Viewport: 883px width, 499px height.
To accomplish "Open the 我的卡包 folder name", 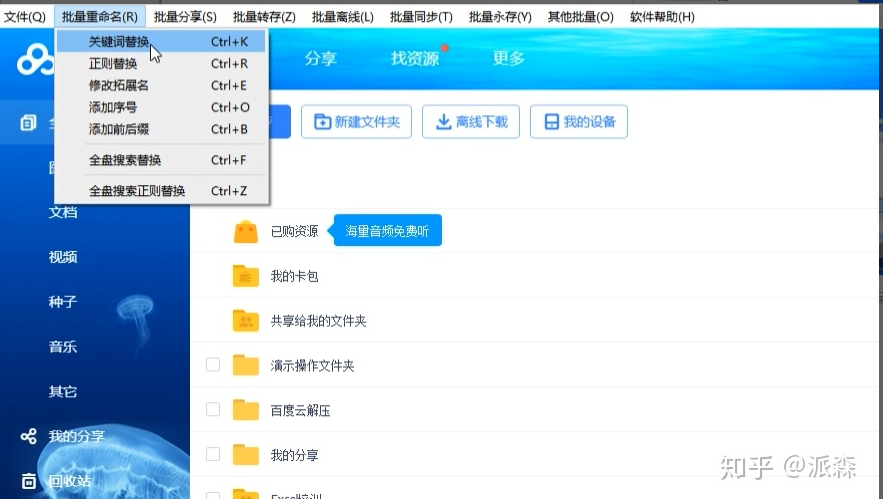I will tap(295, 276).
